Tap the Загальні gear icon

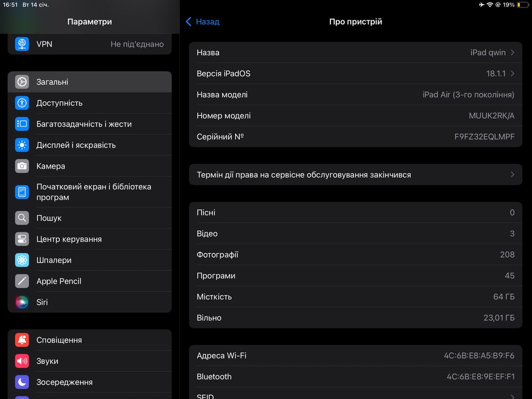[22, 82]
